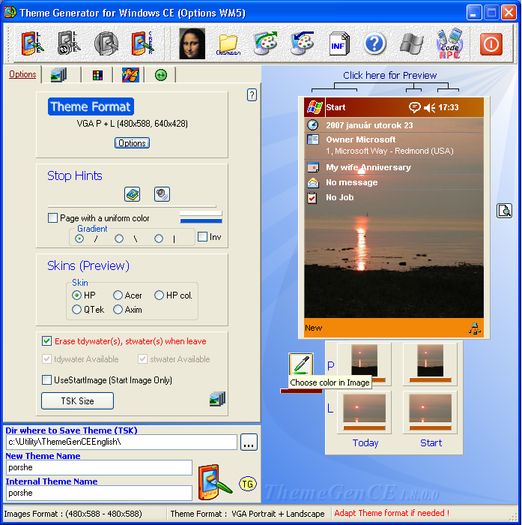Click the Start flag in phone preview
Image resolution: width=522 pixels, height=525 pixels.
314,107
